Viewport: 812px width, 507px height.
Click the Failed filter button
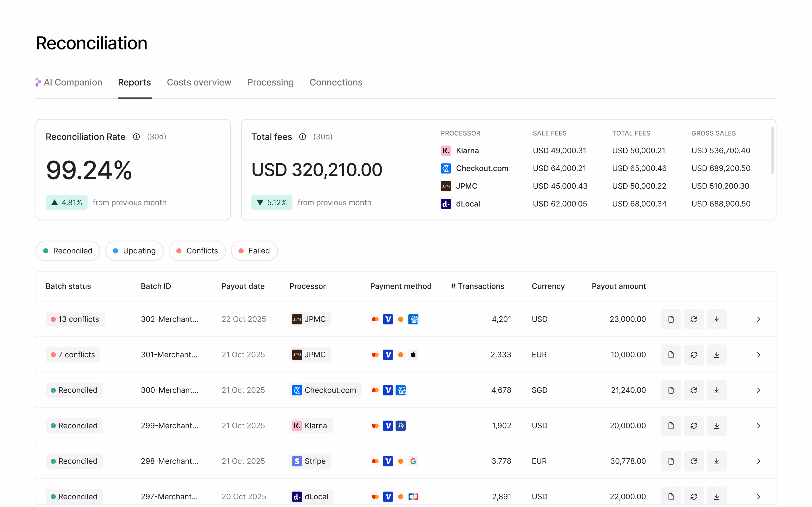(254, 251)
